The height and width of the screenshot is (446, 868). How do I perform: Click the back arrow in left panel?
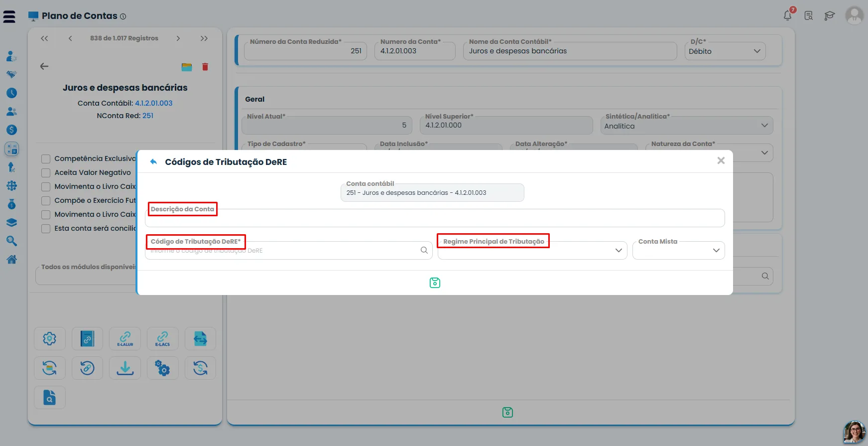(x=44, y=66)
